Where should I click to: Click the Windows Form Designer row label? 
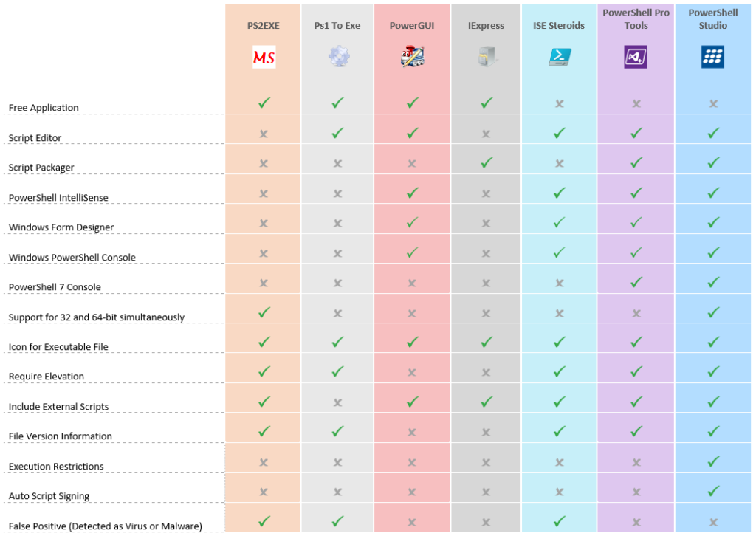pyautogui.click(x=61, y=227)
